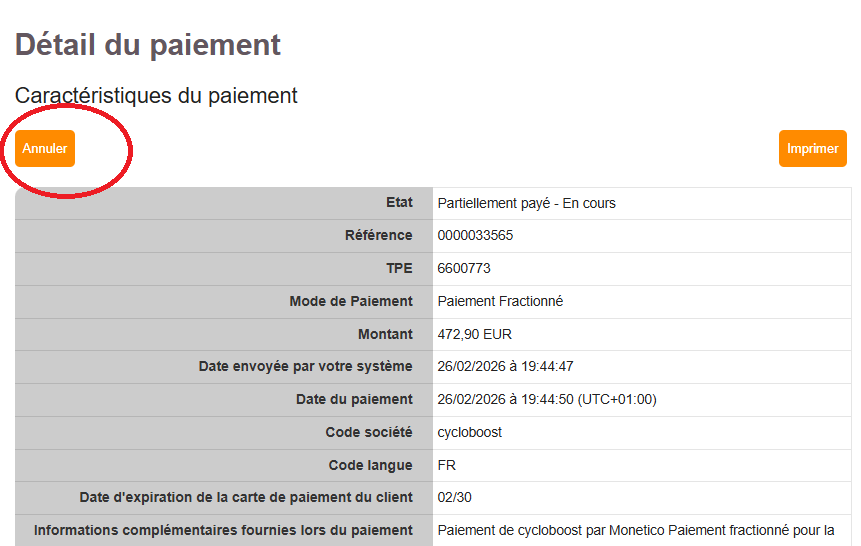Click the orange Imprimer button
Image resolution: width=861 pixels, height=546 pixels.
(813, 148)
